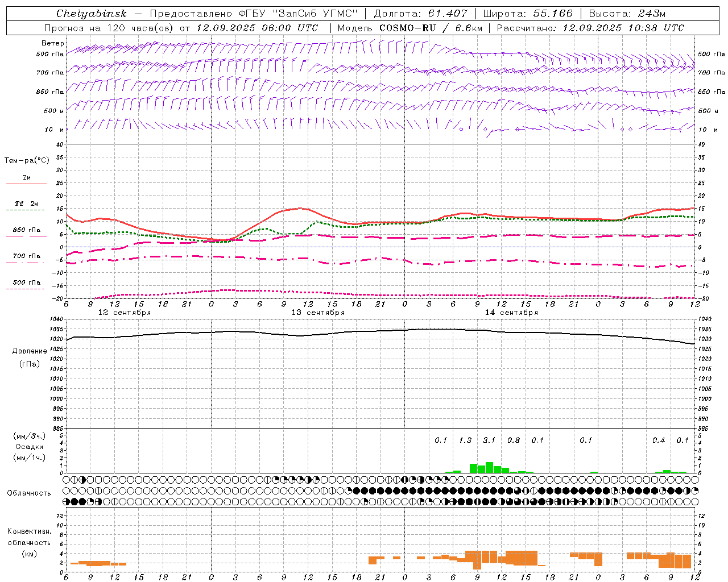Select the model name COSMO-RU / 6.6км

[431, 28]
